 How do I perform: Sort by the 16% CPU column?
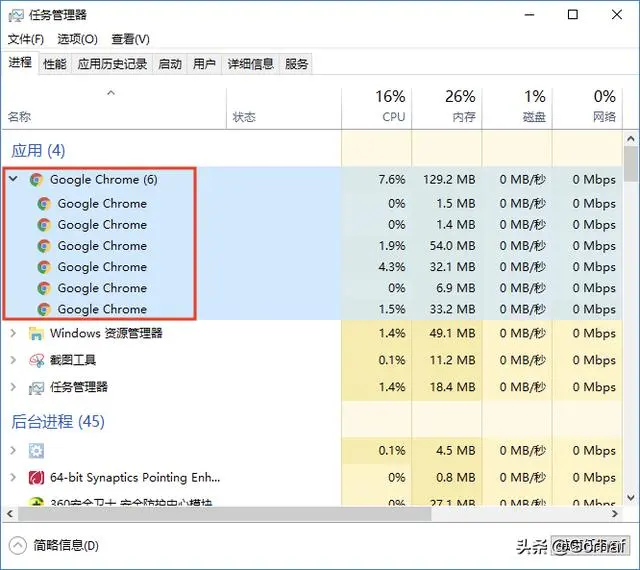click(376, 108)
